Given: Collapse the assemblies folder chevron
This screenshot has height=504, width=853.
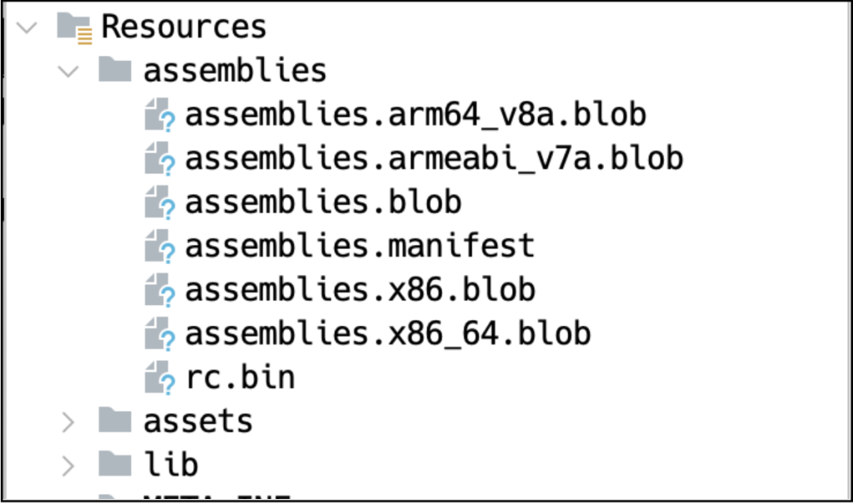Looking at the screenshot, I should tap(69, 71).
